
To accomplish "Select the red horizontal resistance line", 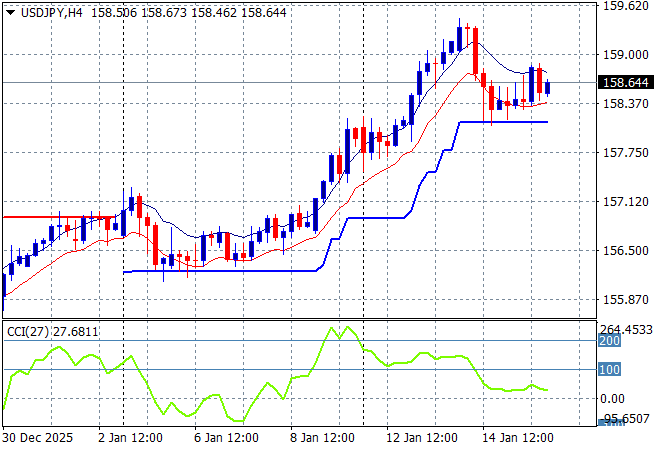I will [x=50, y=216].
